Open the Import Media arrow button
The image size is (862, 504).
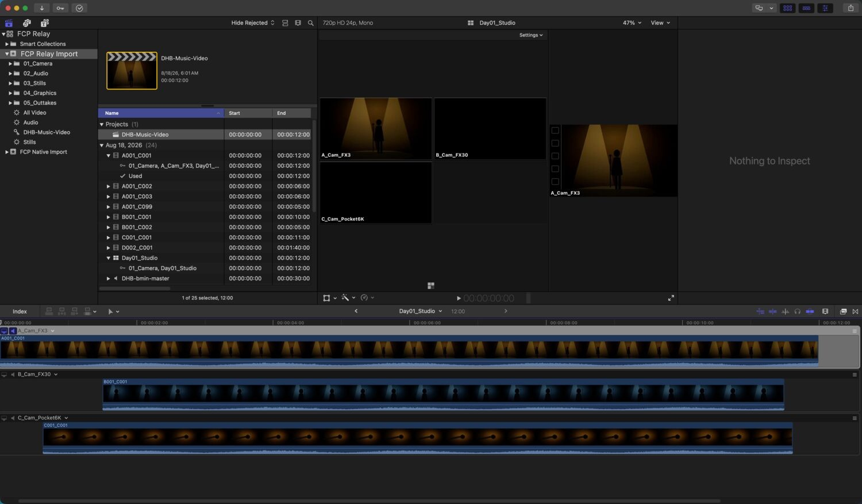pyautogui.click(x=42, y=8)
